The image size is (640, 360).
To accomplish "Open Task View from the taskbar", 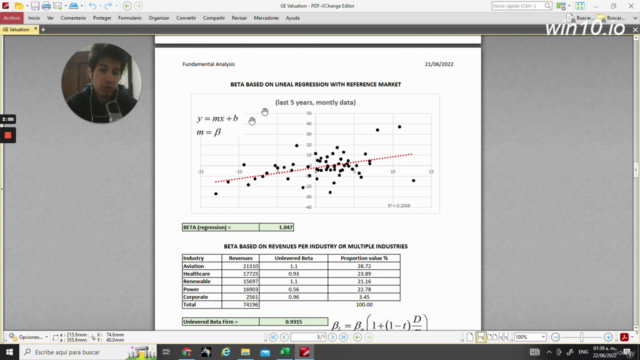I will pyautogui.click(x=166, y=352).
